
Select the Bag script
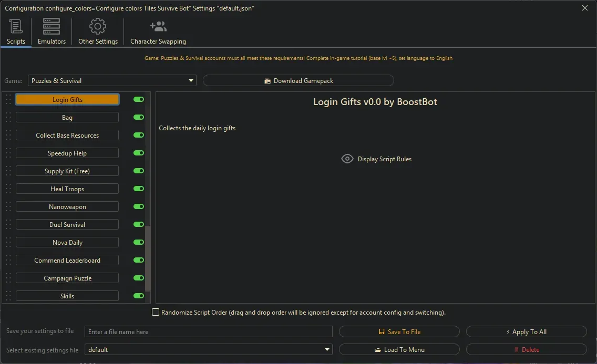click(x=67, y=117)
